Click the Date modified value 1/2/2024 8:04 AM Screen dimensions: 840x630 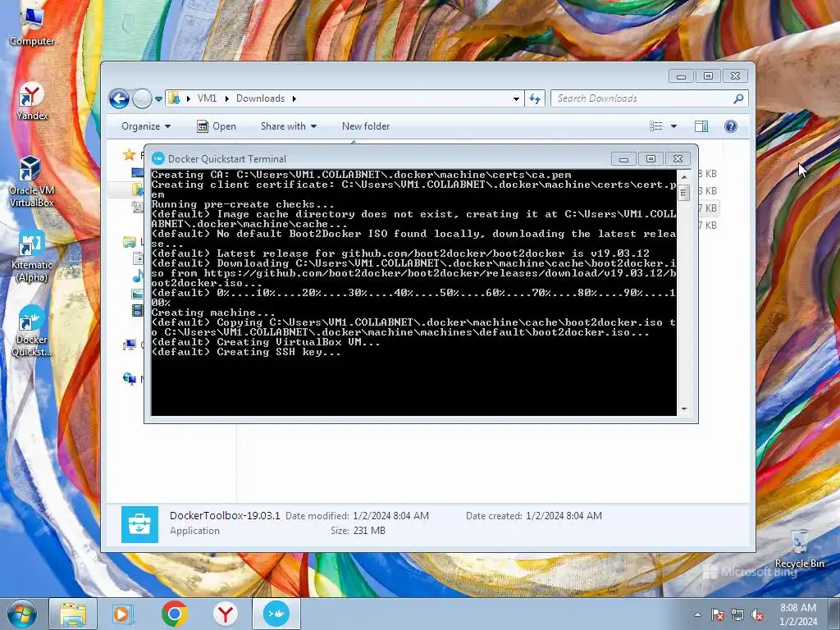(390, 515)
